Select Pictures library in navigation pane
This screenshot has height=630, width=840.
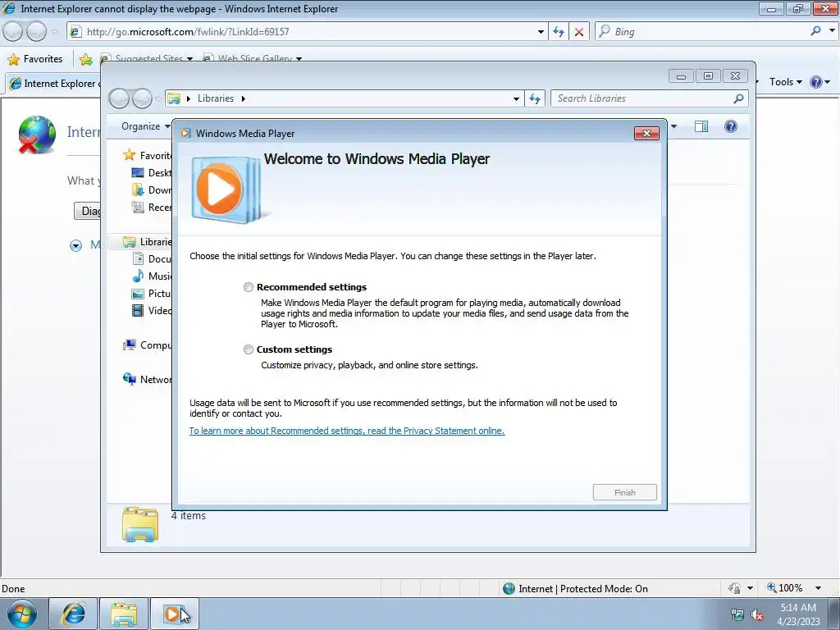click(152, 293)
